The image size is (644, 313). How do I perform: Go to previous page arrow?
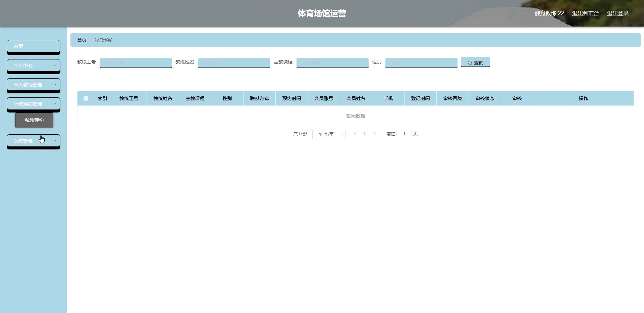[355, 134]
